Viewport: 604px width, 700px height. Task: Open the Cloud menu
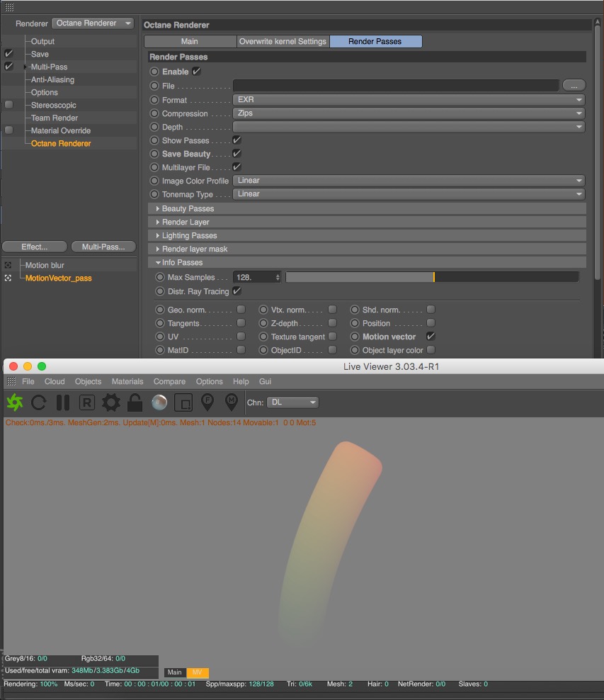55,381
